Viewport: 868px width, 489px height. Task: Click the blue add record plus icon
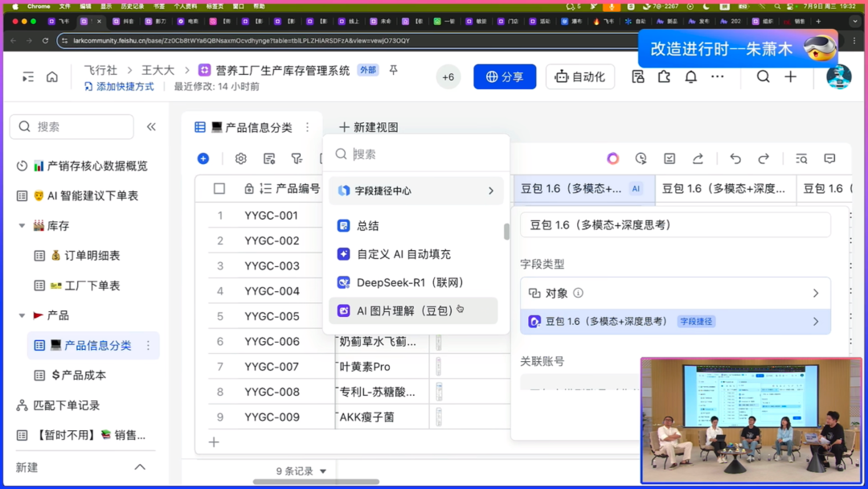click(x=203, y=158)
